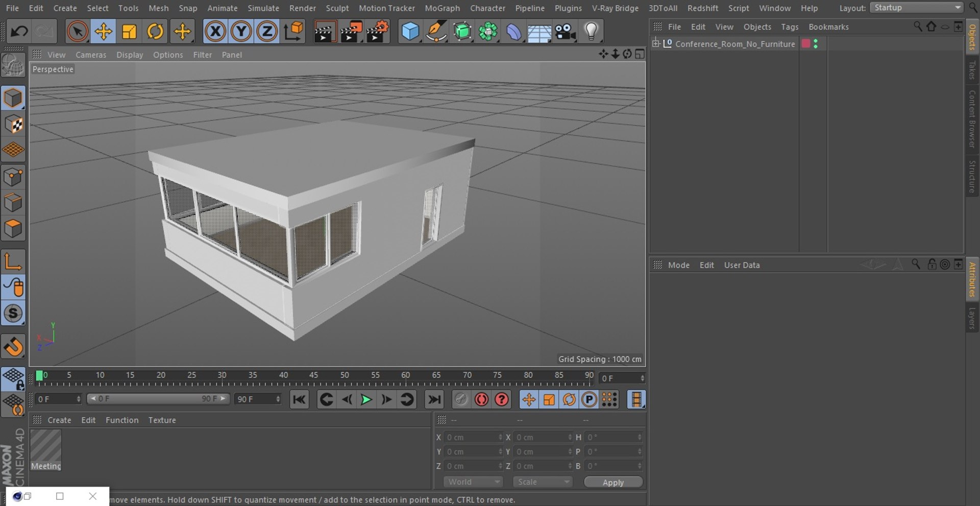This screenshot has height=506, width=980.
Task: Click the Apply button
Action: [613, 483]
